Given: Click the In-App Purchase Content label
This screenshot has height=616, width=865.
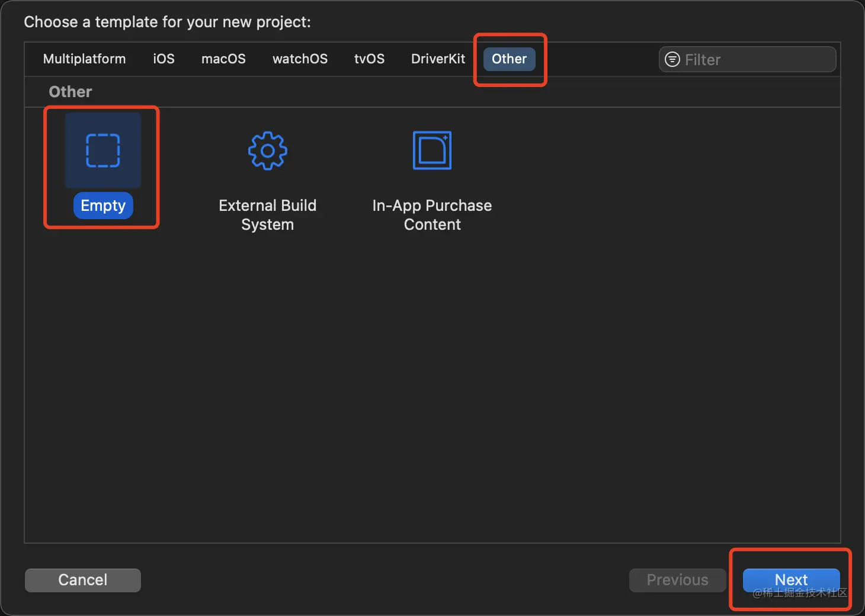Looking at the screenshot, I should point(432,214).
